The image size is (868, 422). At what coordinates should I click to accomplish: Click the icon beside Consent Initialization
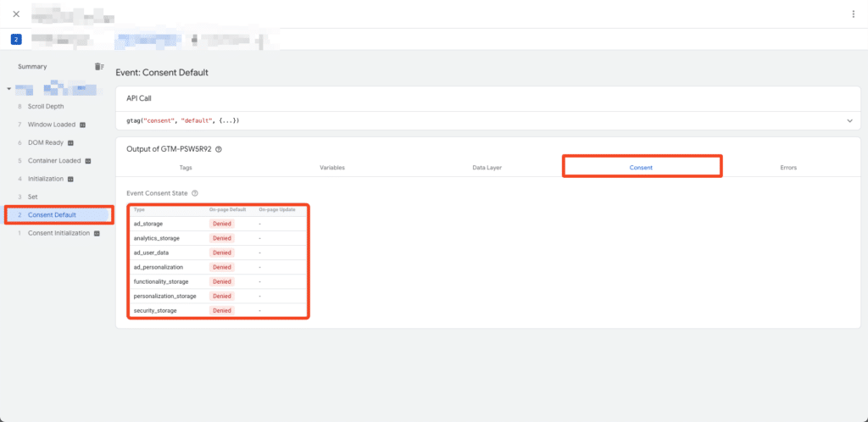point(97,233)
